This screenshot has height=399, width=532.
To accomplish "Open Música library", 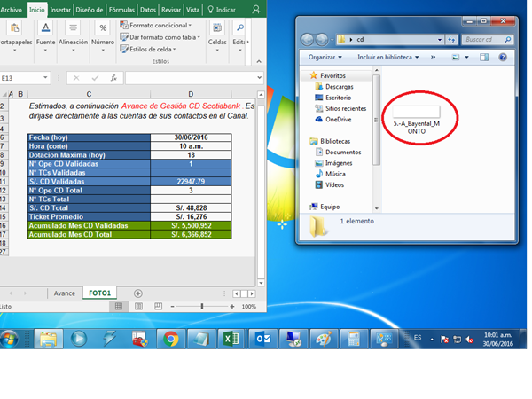I will (x=331, y=174).
